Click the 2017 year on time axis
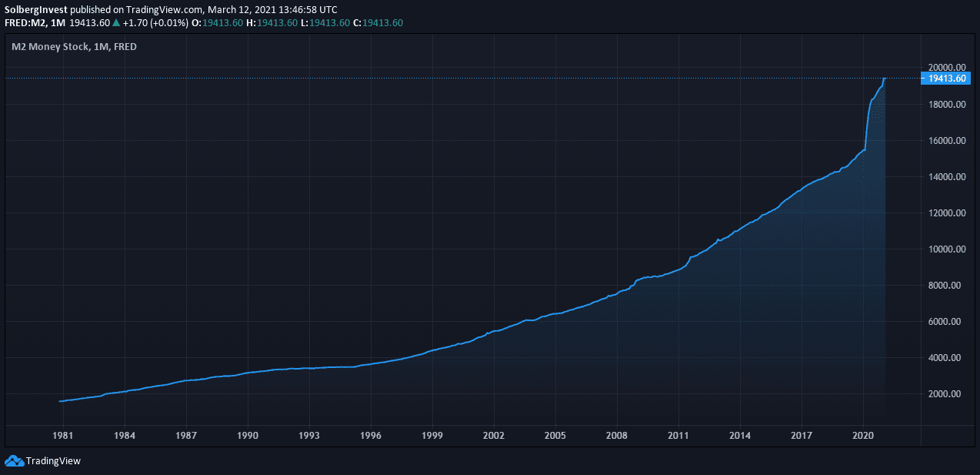This screenshot has height=475, width=980. [x=802, y=436]
